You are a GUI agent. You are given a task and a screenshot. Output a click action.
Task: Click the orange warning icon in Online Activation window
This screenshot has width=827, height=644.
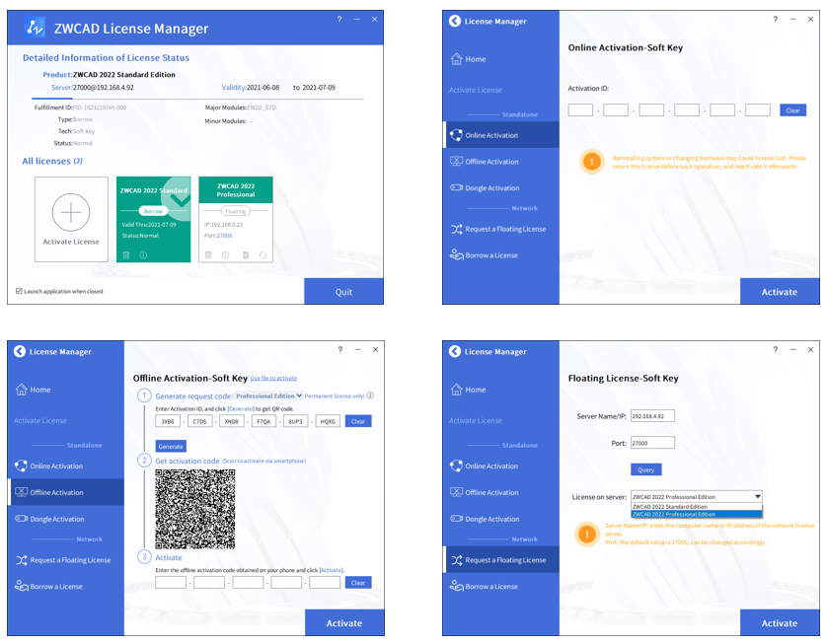592,162
